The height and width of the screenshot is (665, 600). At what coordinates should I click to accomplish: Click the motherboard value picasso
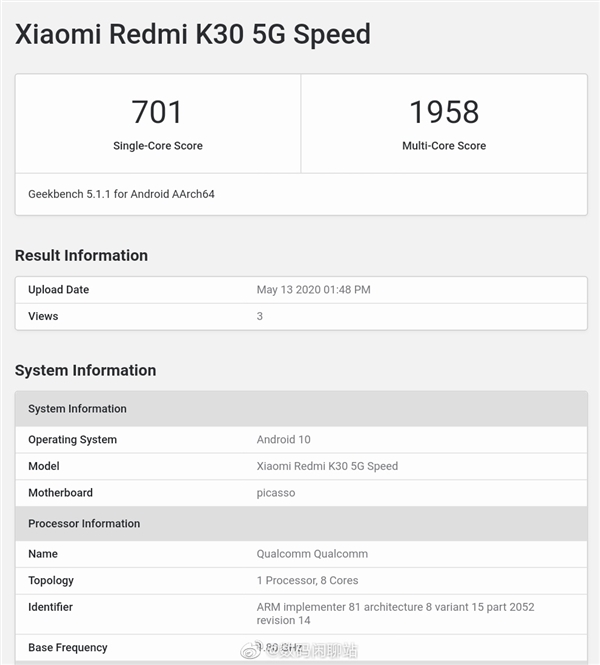(276, 493)
